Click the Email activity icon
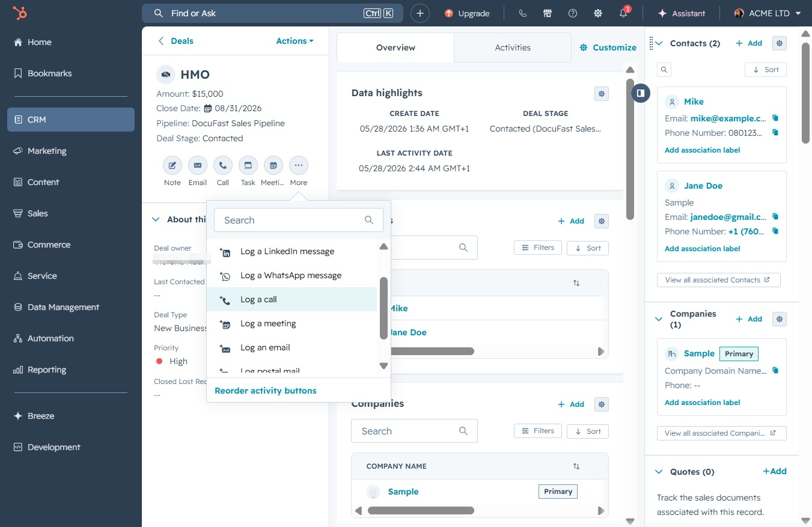Viewport: 812px width, 527px height. click(x=198, y=165)
